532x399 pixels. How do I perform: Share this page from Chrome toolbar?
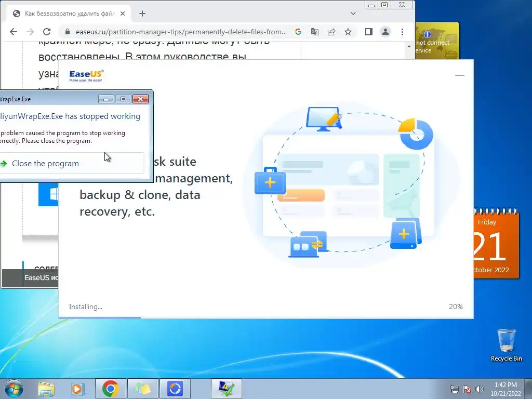pyautogui.click(x=331, y=32)
